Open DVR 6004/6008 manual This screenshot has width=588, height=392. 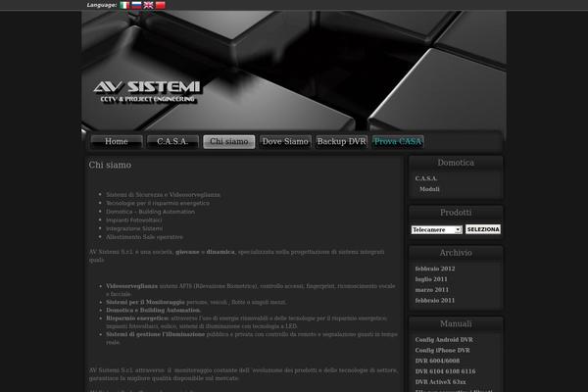pos(437,361)
